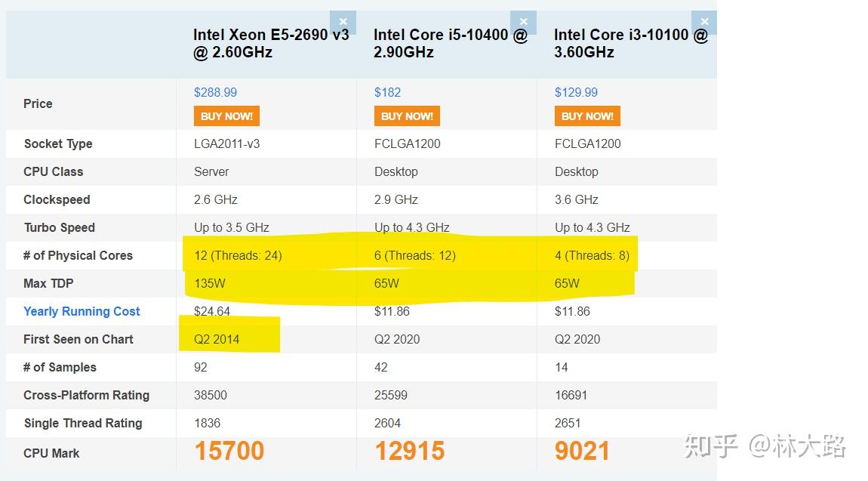
Task: Click the Intel Core i5-10400 heading
Action: (x=451, y=43)
